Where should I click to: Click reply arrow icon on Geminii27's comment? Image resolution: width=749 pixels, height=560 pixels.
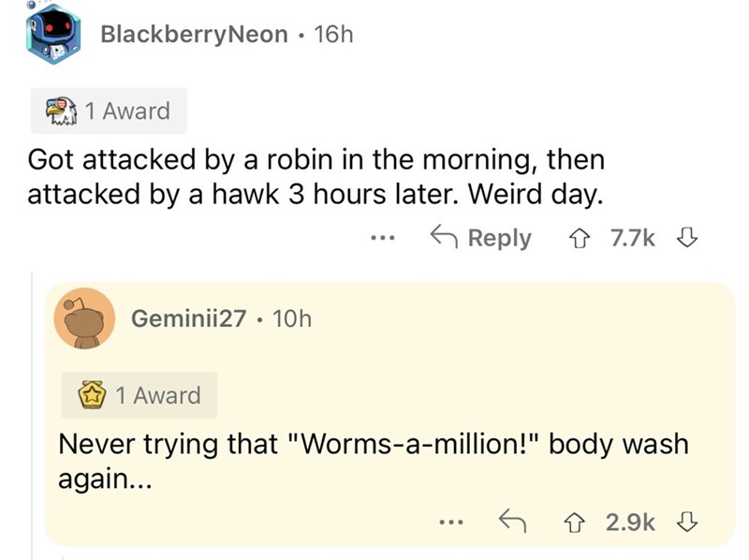(x=510, y=521)
